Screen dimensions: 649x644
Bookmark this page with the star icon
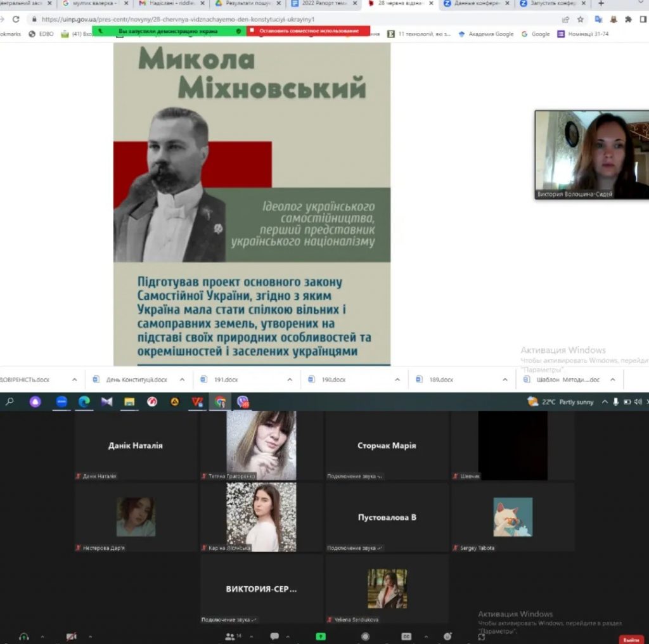(x=581, y=19)
